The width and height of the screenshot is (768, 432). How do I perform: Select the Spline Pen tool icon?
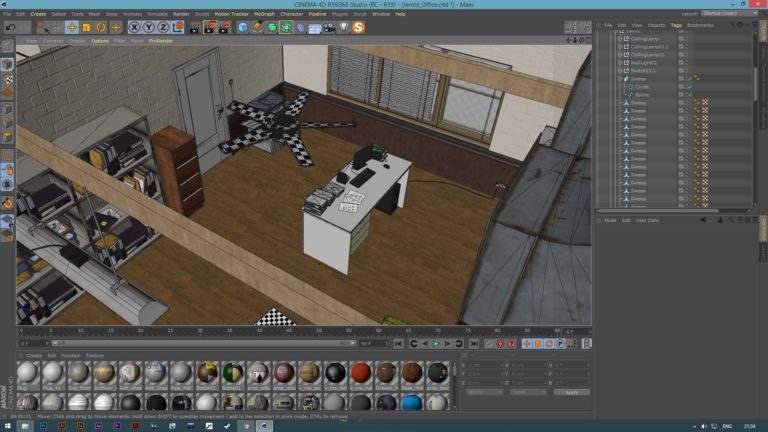pos(257,27)
